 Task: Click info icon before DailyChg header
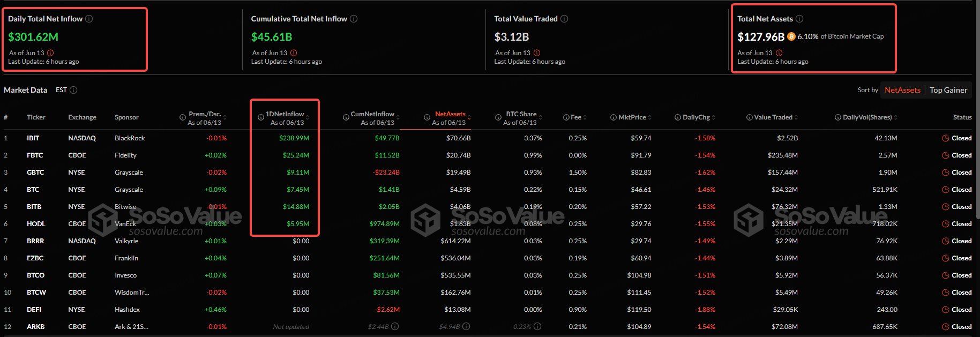pyautogui.click(x=678, y=117)
